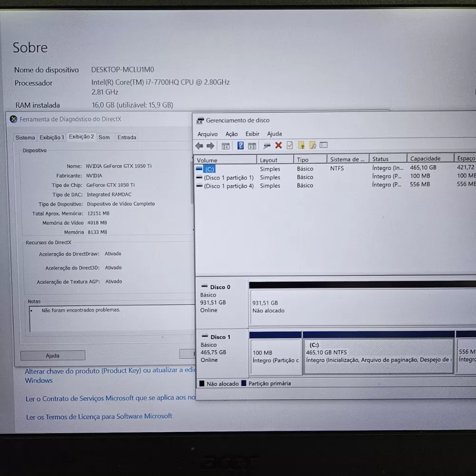Image resolution: width=476 pixels, height=476 pixels.
Task: Open the Exibir menu
Action: 252,134
